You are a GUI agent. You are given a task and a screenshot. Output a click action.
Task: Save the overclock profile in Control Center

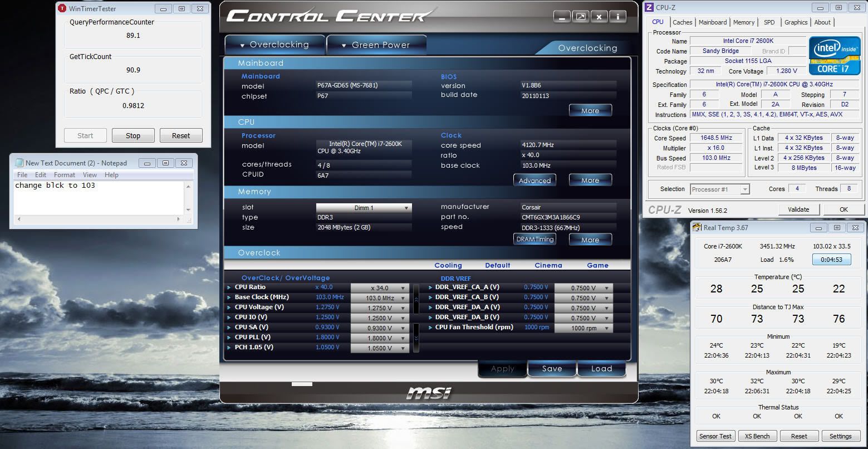pyautogui.click(x=552, y=369)
